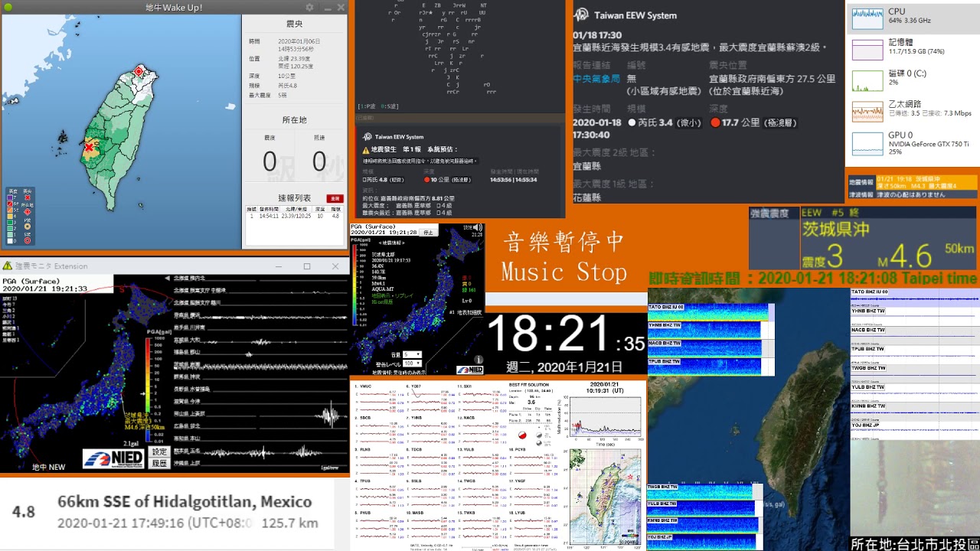Open settings gear in 地牛Wake Up! window
The width and height of the screenshot is (980, 551).
(x=309, y=8)
